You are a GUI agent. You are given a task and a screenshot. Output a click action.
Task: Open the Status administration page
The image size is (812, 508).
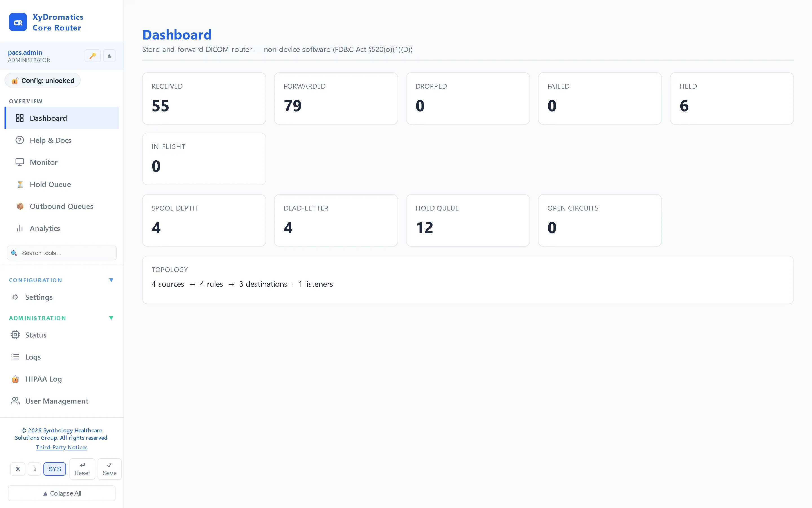pos(62,335)
